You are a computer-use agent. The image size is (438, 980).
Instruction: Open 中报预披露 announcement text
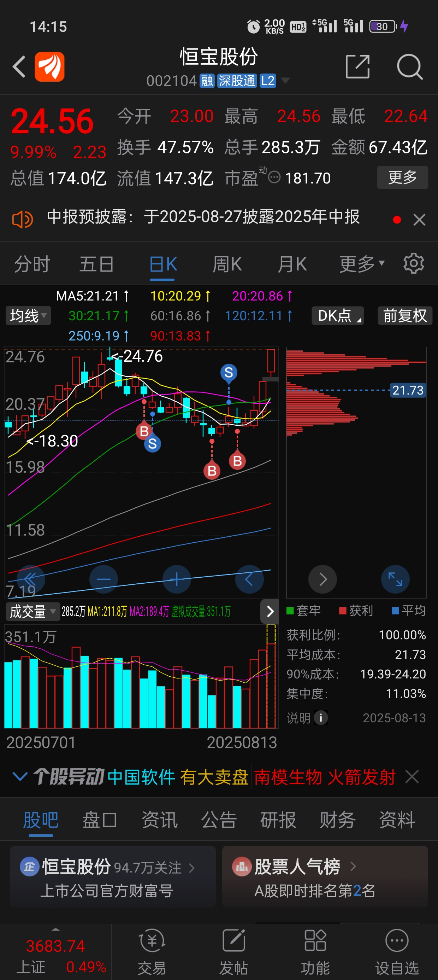pyautogui.click(x=203, y=217)
